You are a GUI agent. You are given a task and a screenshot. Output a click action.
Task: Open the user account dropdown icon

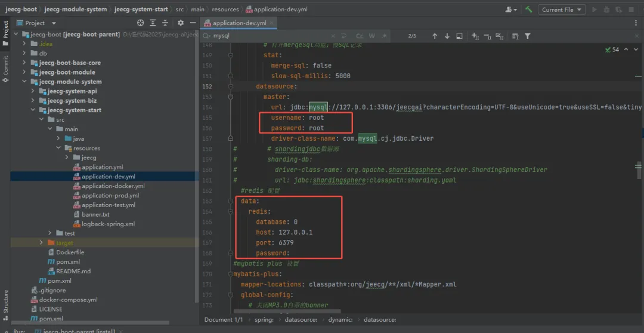512,10
